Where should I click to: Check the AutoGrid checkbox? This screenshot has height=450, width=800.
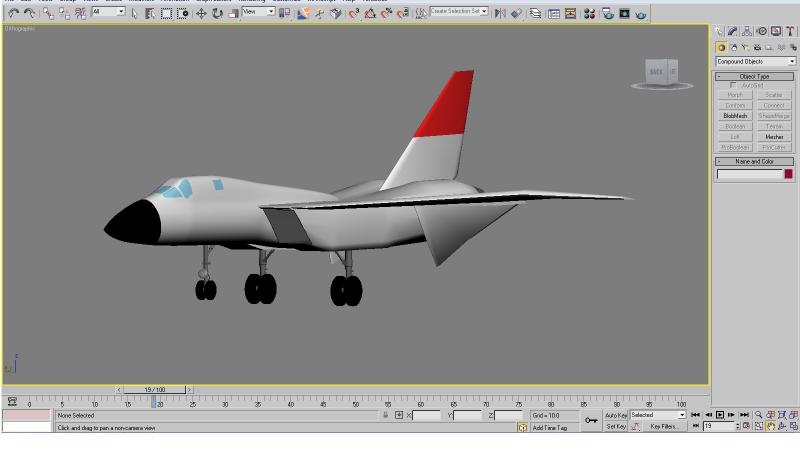click(734, 85)
